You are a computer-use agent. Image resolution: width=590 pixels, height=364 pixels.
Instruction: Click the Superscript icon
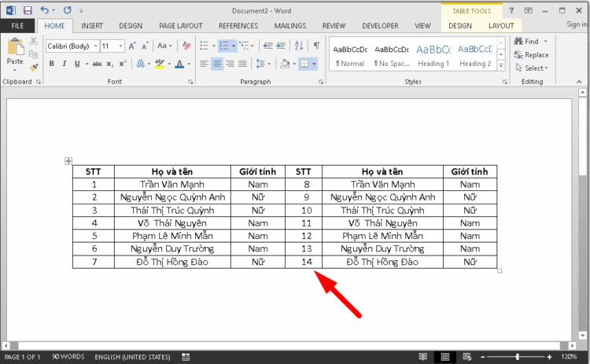click(121, 64)
